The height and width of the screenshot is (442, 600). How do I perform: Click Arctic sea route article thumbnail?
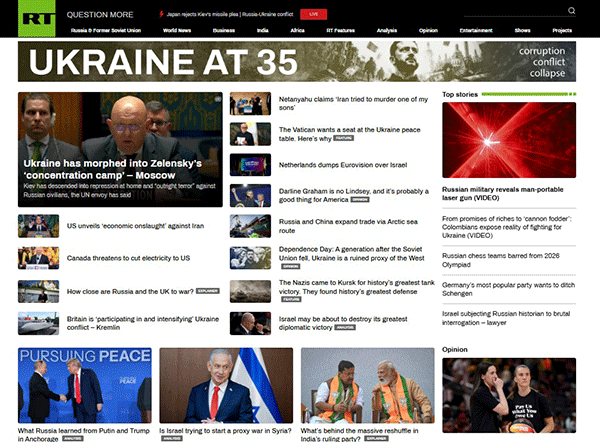pos(250,226)
